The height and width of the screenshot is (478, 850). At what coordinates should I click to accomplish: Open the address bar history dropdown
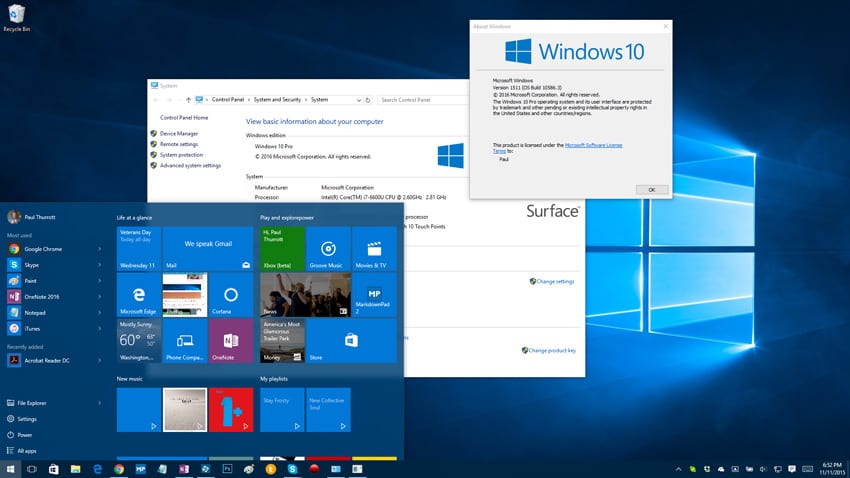[x=358, y=100]
